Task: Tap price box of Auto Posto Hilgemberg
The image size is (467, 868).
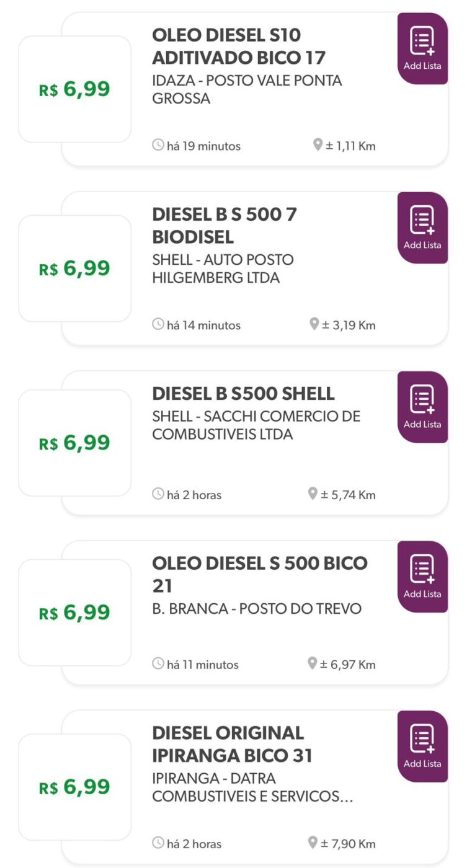Action: pos(75,268)
